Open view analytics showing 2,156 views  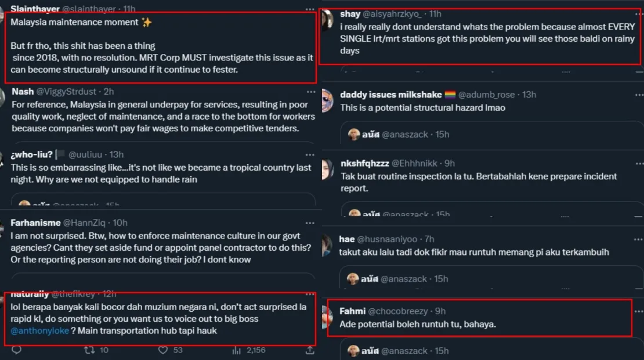[x=237, y=350]
